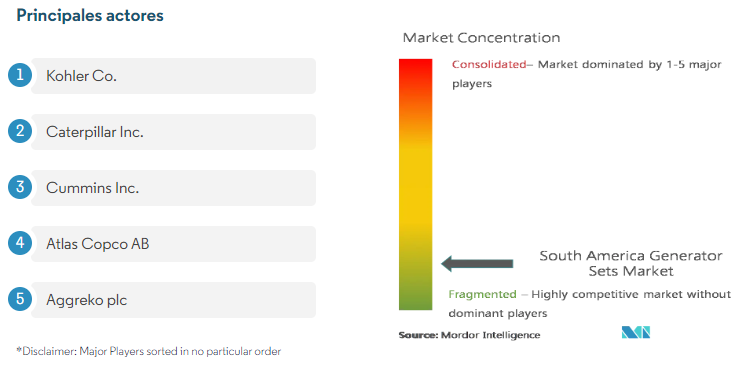Click the number 3 circle badge
Image resolution: width=743 pixels, height=382 pixels.
20,187
